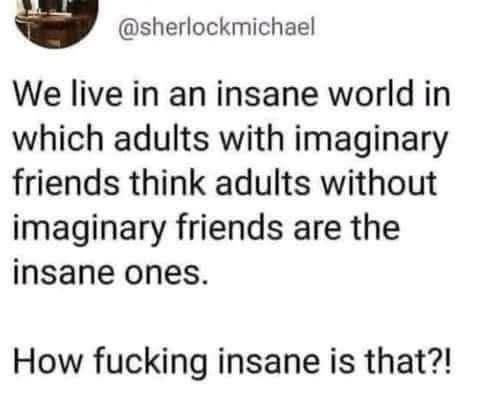Click "imaginary" at the start of fourth line
The image size is (480, 402).
pyautogui.click(x=89, y=230)
